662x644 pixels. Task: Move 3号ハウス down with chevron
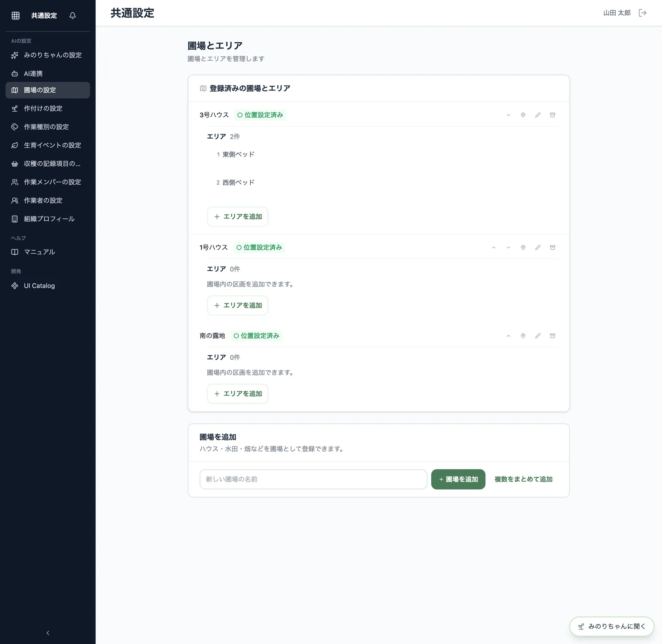pyautogui.click(x=508, y=115)
